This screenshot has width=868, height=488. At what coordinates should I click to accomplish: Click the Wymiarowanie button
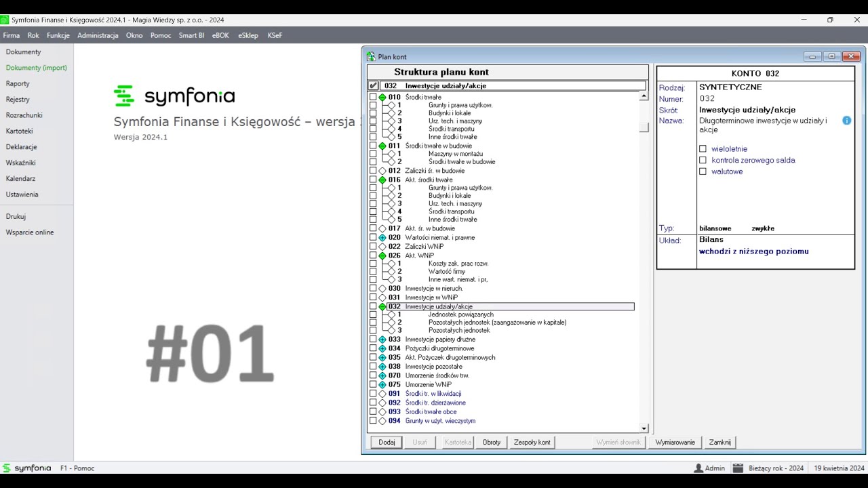[x=675, y=442]
